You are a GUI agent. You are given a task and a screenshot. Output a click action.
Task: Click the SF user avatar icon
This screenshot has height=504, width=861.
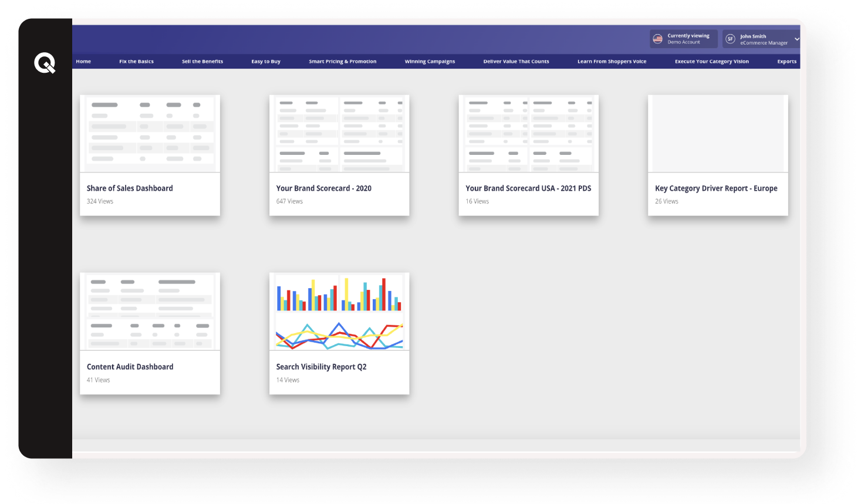730,39
